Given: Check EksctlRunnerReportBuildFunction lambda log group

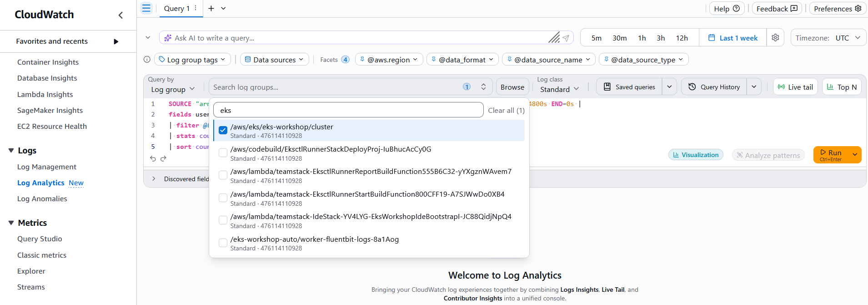Looking at the screenshot, I should (223, 175).
